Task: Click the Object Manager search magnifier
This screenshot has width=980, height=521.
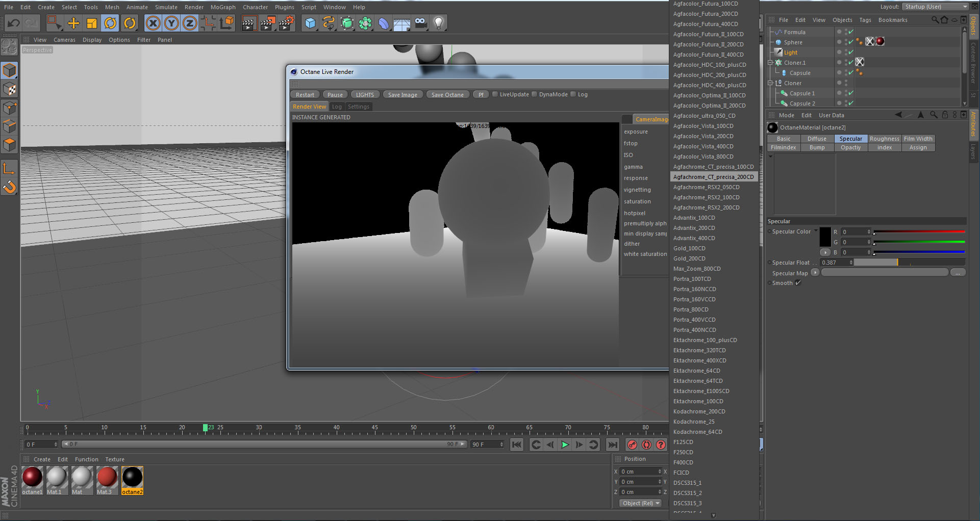Action: tap(935, 20)
